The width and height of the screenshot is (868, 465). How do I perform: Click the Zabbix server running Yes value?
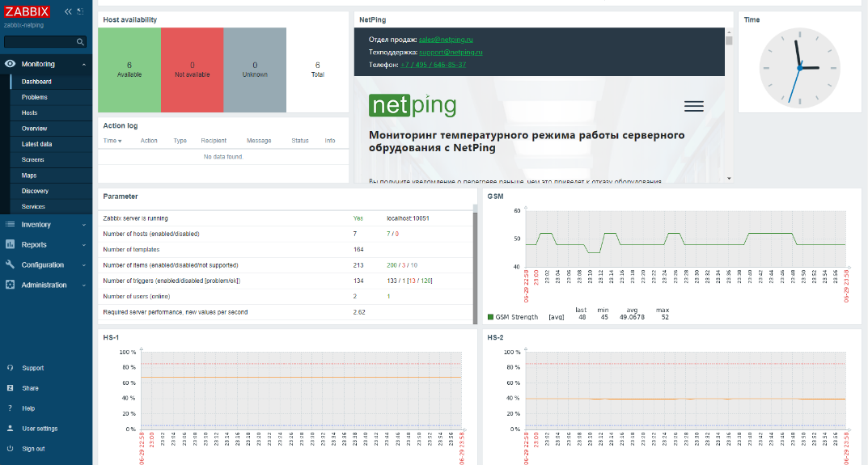point(358,218)
